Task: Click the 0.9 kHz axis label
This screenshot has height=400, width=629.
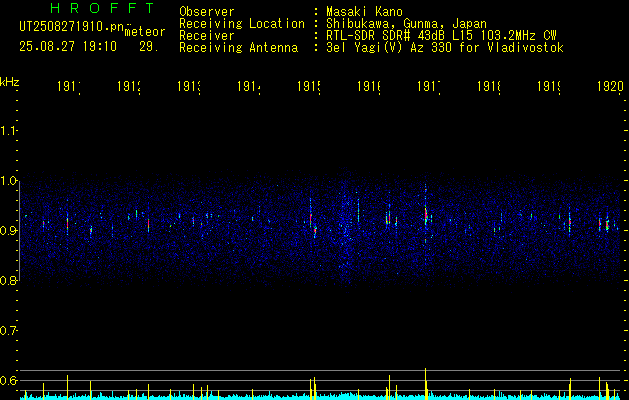Action: coord(8,230)
